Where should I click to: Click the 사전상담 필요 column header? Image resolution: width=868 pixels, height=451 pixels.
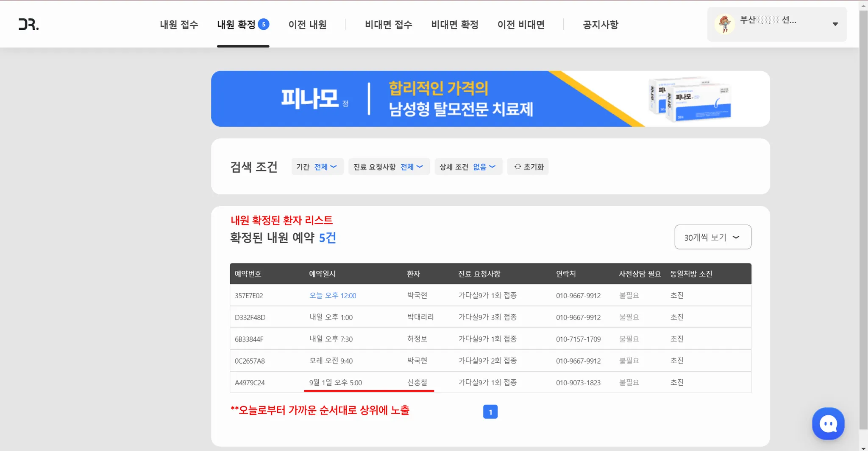(640, 274)
